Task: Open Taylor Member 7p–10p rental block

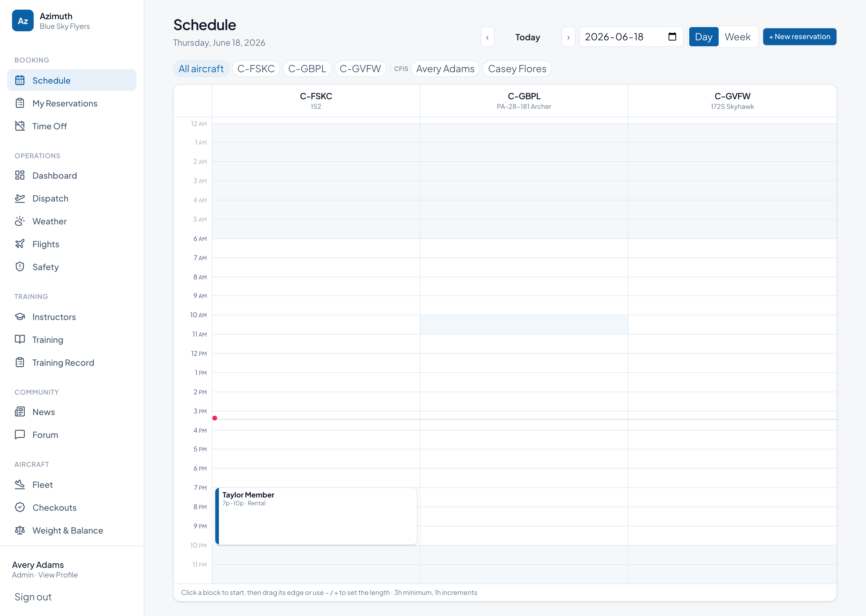Action: (316, 516)
